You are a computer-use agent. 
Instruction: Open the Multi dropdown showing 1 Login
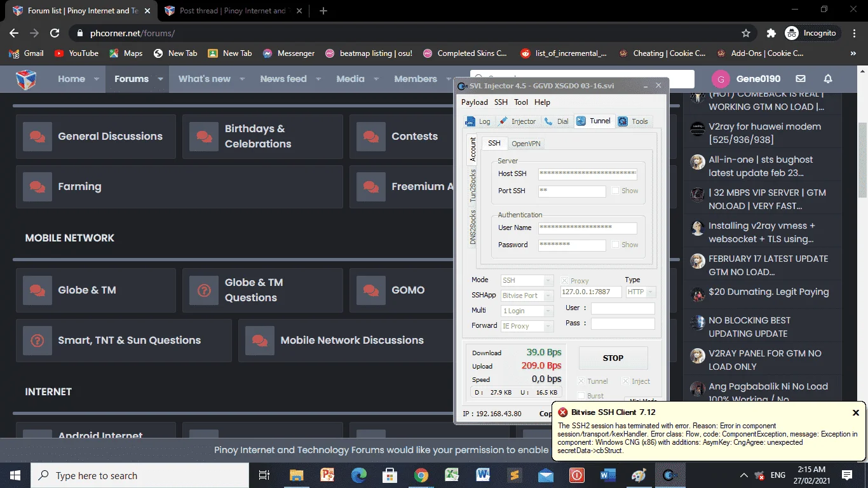click(527, 311)
